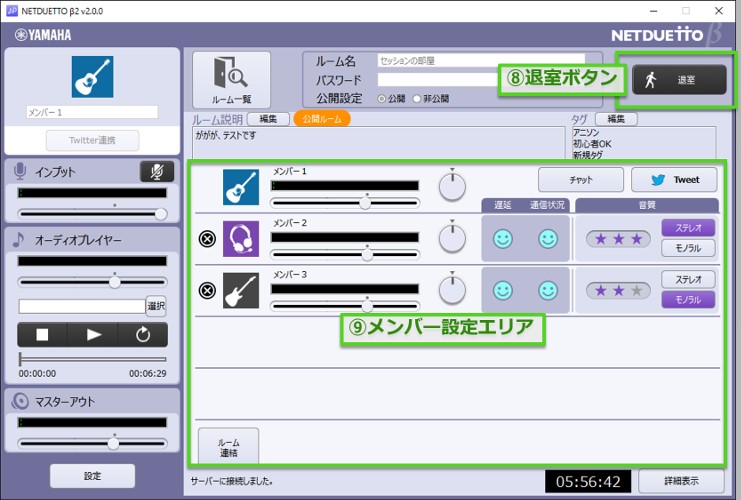
Task: Click the メンバー1 name field under avatar
Action: (92, 112)
